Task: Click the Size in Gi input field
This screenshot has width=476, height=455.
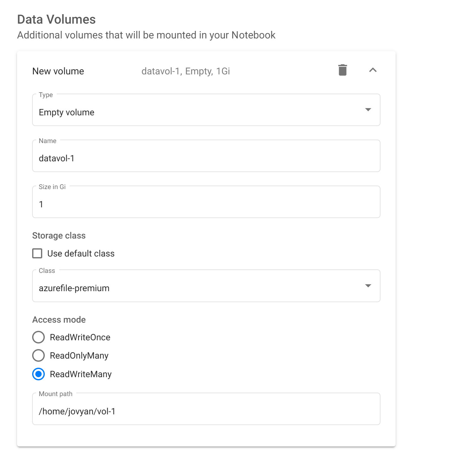Action: [206, 204]
